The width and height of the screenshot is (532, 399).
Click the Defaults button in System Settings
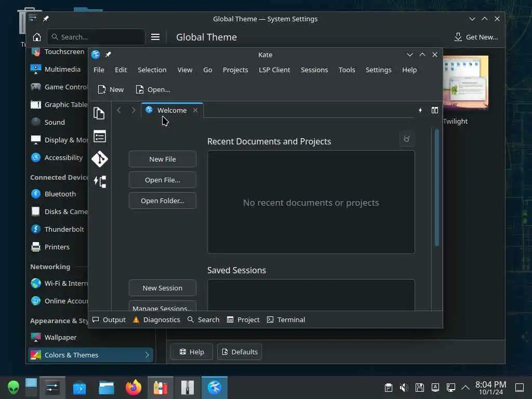tap(240, 352)
